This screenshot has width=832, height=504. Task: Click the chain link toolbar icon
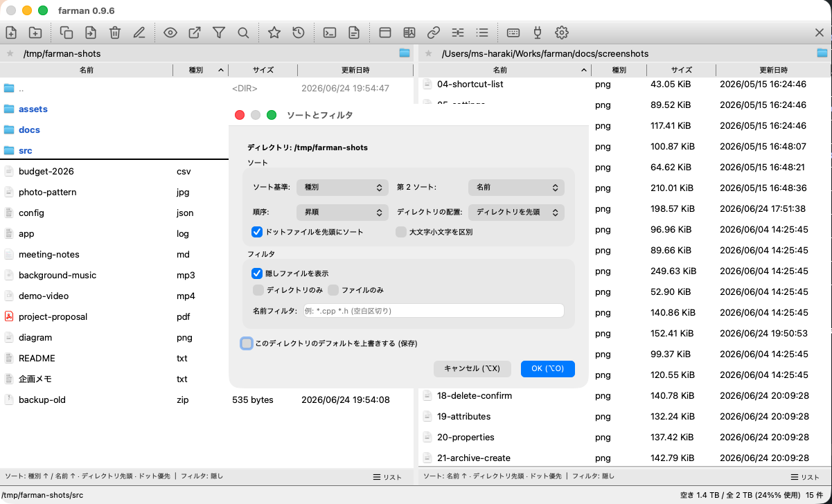coord(434,33)
